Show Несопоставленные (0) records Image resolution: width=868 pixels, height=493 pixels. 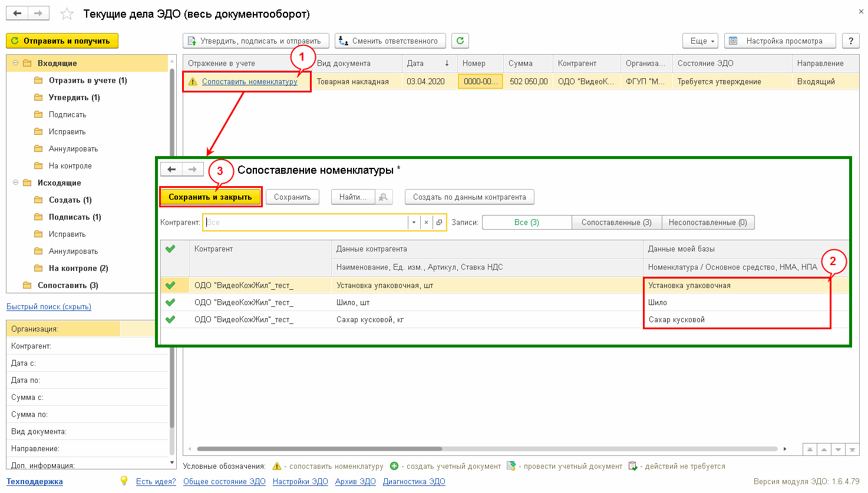click(708, 222)
